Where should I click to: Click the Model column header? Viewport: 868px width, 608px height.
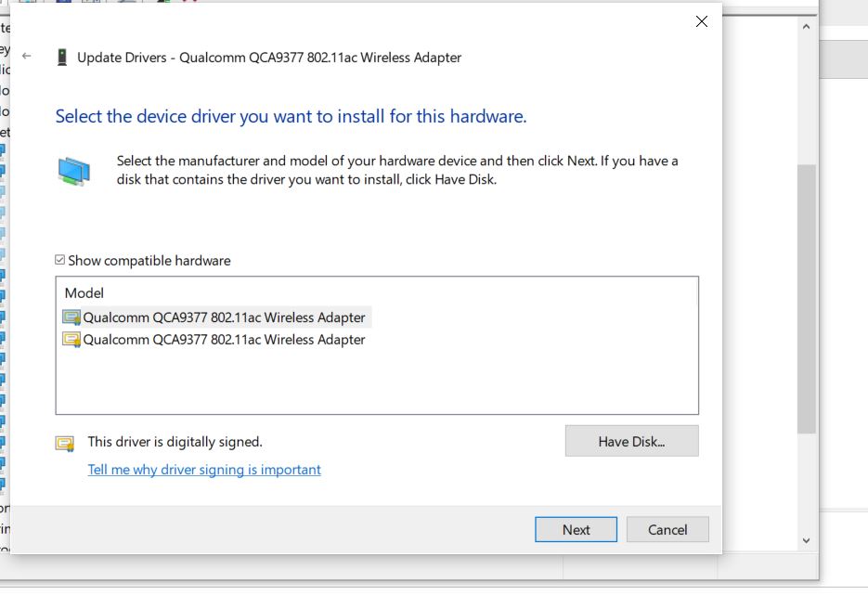pos(84,293)
